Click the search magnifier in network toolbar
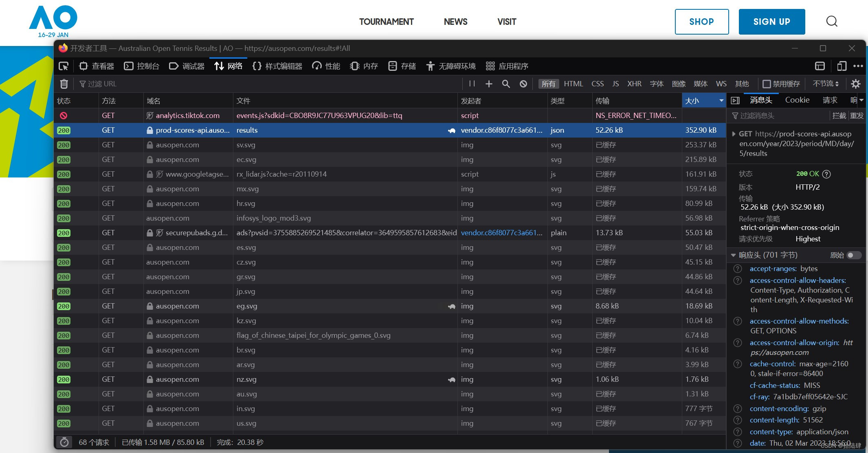This screenshot has width=868, height=453. click(506, 84)
